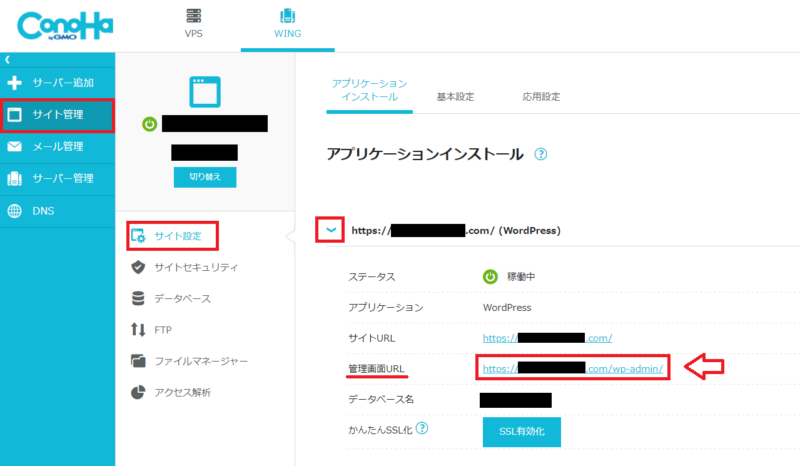The image size is (800, 466).
Task: Click the サイト設定 gear icon
Action: tap(138, 236)
